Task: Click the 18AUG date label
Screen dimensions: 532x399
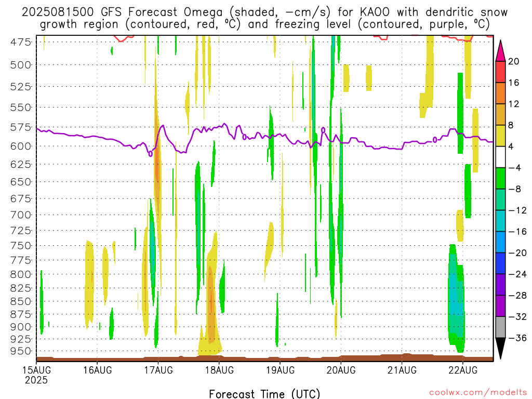Action: coord(219,370)
